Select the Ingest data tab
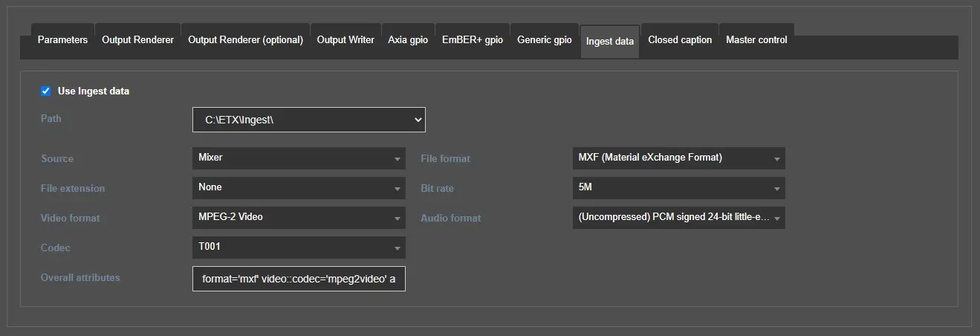980x336 pixels. point(609,41)
